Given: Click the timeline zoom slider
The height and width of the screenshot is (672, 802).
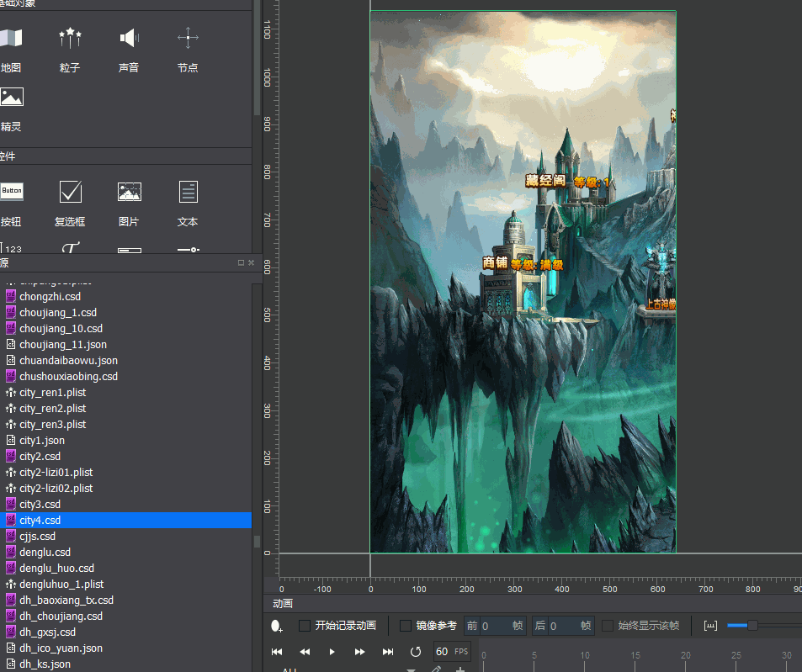Looking at the screenshot, I should click(752, 625).
